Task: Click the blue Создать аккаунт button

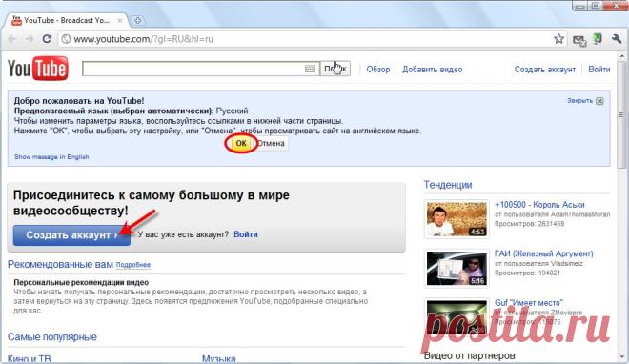Action: click(x=71, y=235)
